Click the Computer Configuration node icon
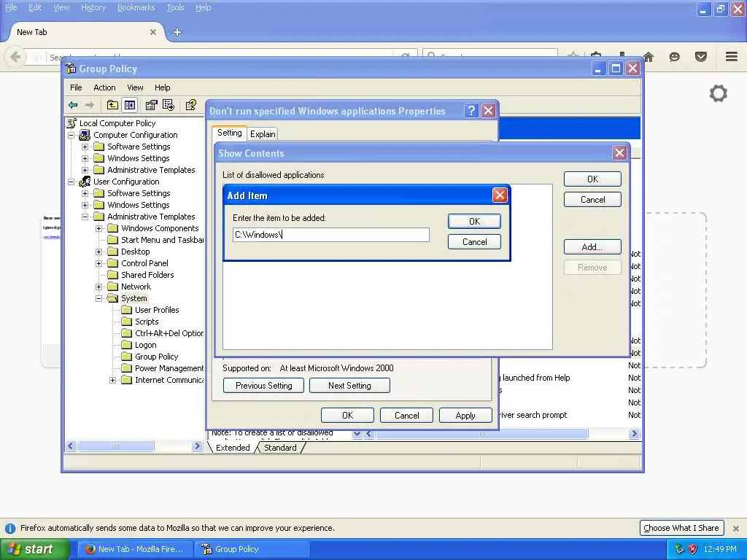 click(x=85, y=135)
